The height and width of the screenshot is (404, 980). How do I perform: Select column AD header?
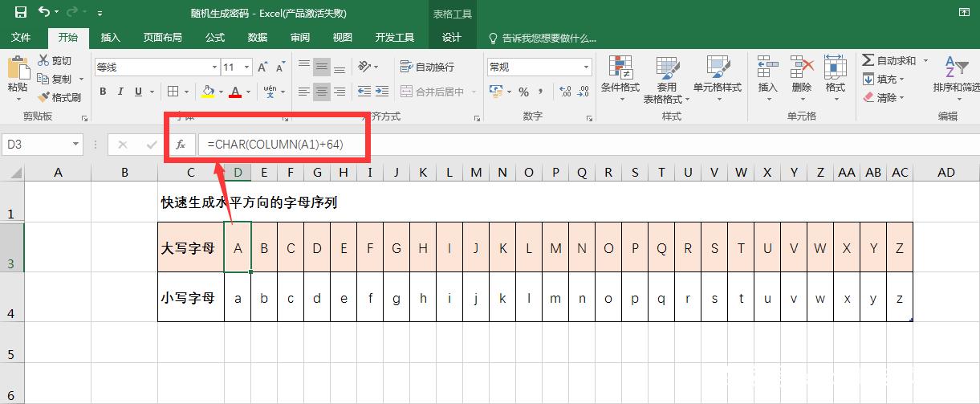(946, 172)
